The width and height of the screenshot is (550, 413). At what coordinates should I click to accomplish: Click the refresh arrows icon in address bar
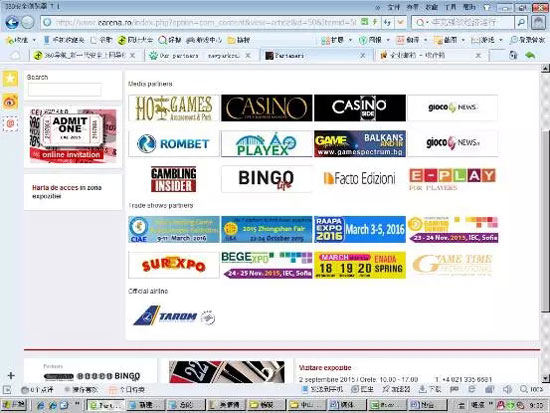(x=387, y=22)
